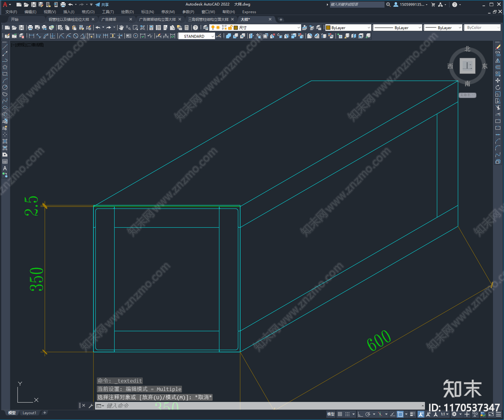
Task: Click the Share paper-plane icon
Action: [98, 4]
